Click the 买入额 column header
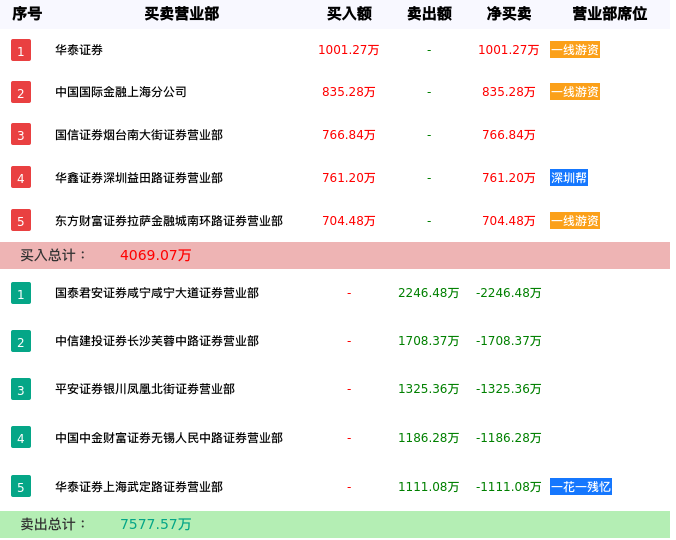The image size is (676, 540). pyautogui.click(x=349, y=14)
